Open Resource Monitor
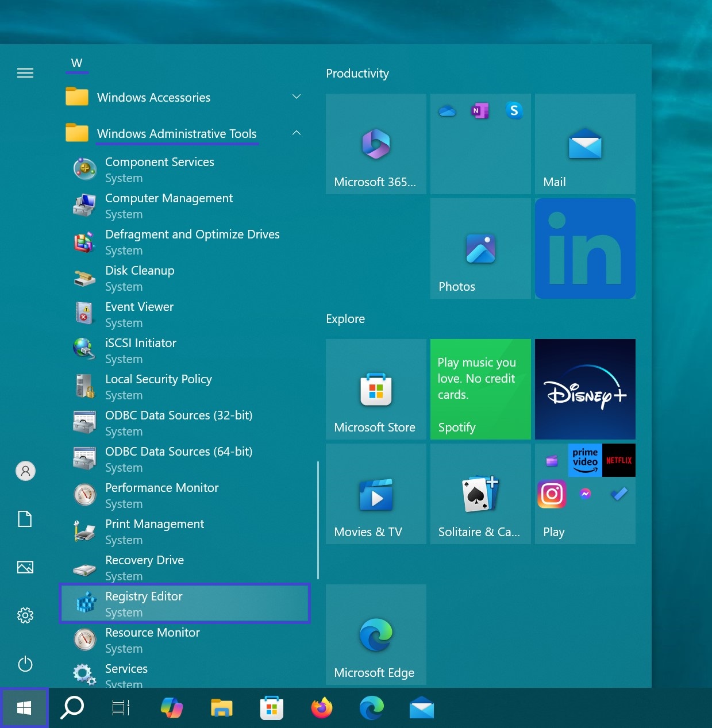This screenshot has height=728, width=712. pyautogui.click(x=184, y=641)
